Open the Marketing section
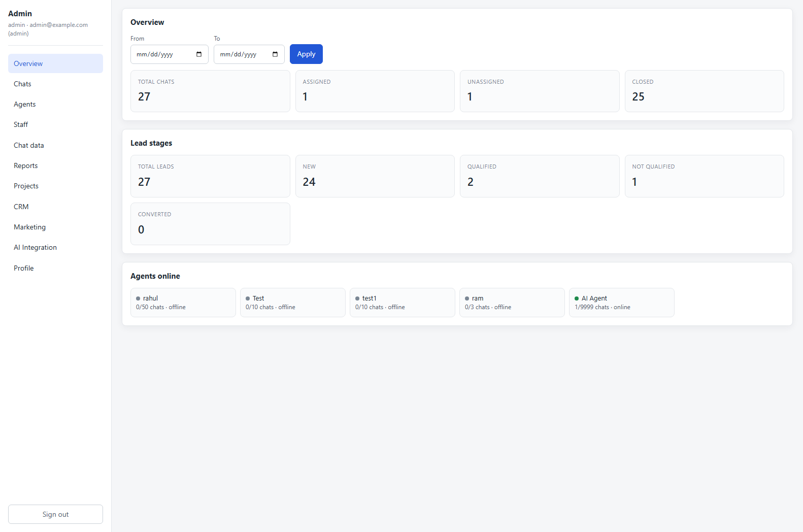The height and width of the screenshot is (532, 803). pyautogui.click(x=55, y=227)
